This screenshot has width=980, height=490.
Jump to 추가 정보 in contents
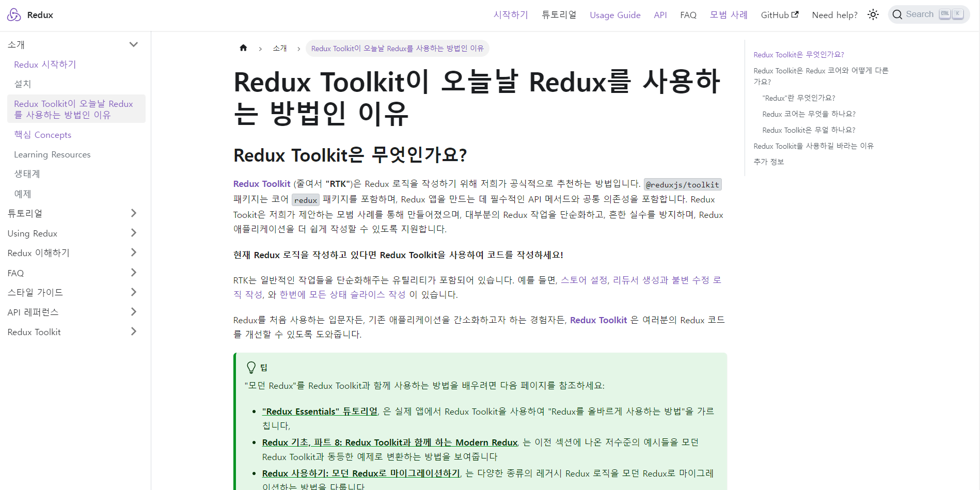tap(769, 162)
